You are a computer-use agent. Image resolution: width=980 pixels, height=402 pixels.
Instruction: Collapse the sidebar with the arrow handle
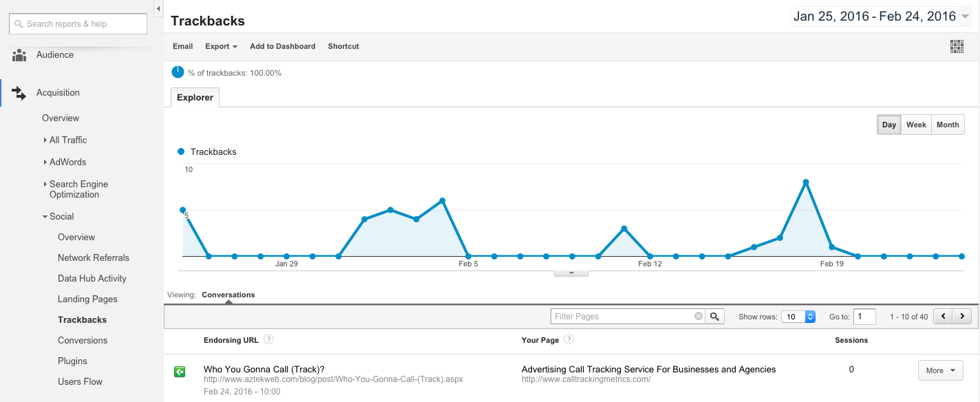(x=158, y=9)
